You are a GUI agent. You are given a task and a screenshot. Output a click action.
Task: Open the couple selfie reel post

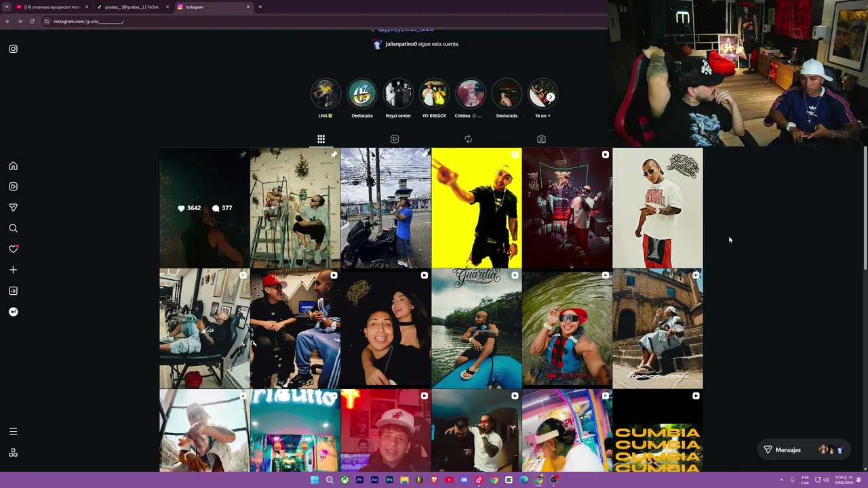(386, 329)
